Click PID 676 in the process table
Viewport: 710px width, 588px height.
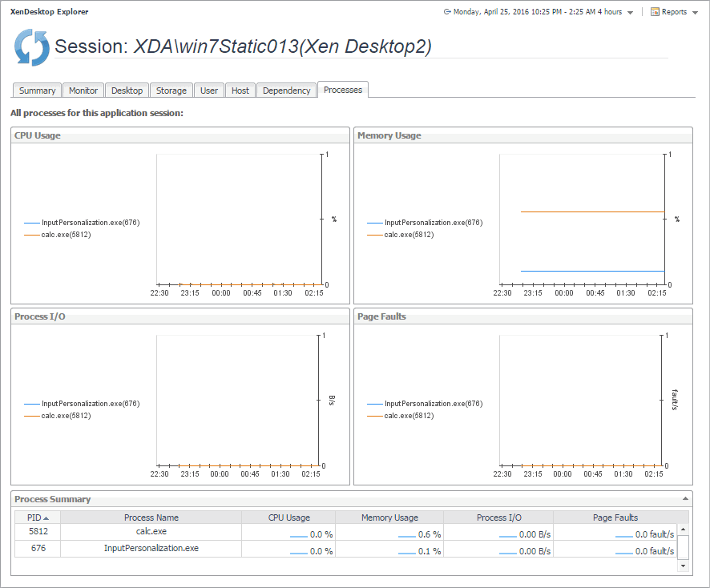click(38, 549)
